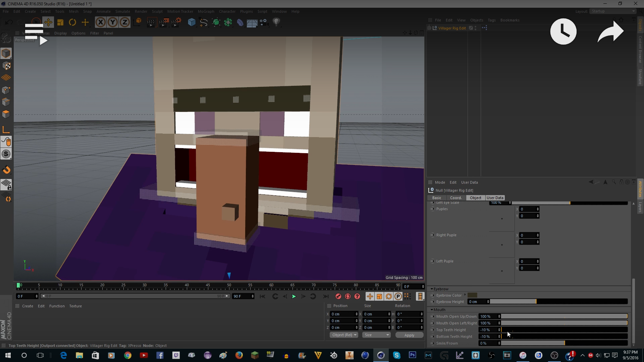Toggle Enable Snap magnet icon
644x362 pixels.
point(6,170)
